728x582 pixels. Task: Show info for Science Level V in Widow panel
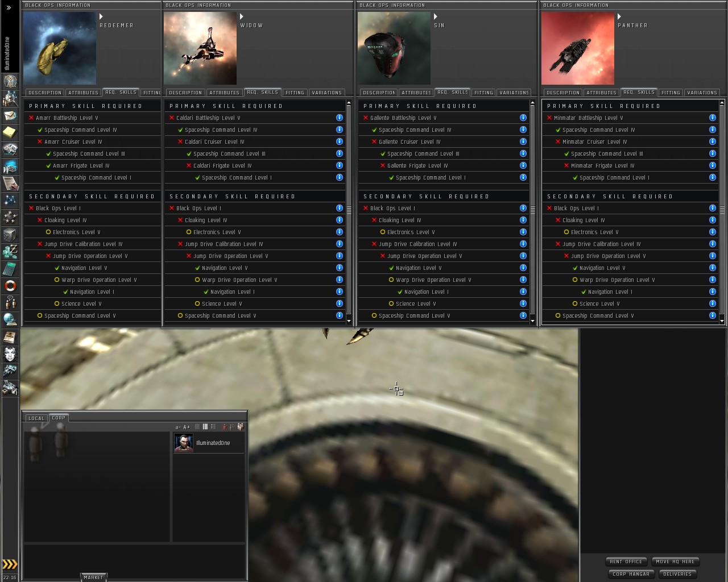coord(340,304)
